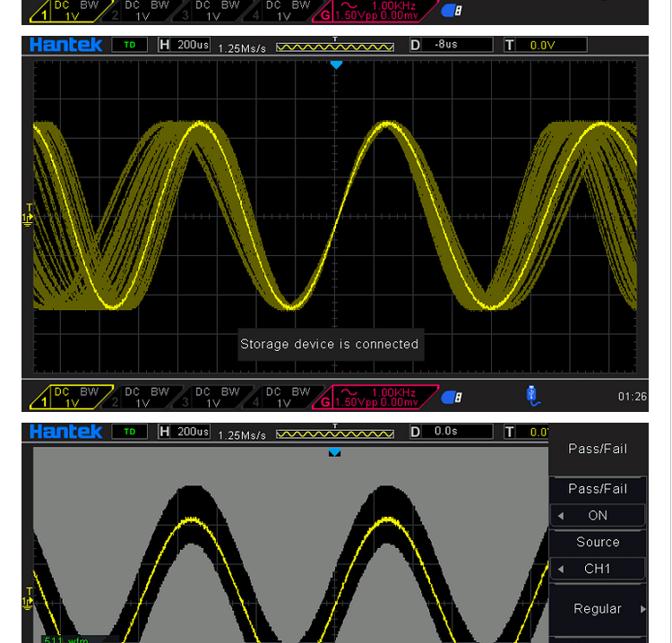Click the channel 1 ground marker left of storage message waveform
Screen dimensions: 672x643
coord(28,215)
